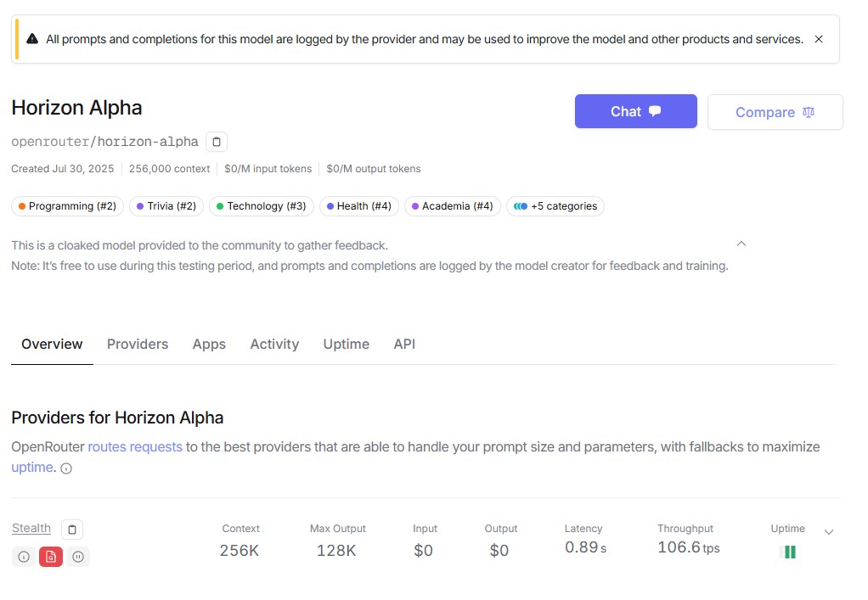Open the Activity tab

274,344
